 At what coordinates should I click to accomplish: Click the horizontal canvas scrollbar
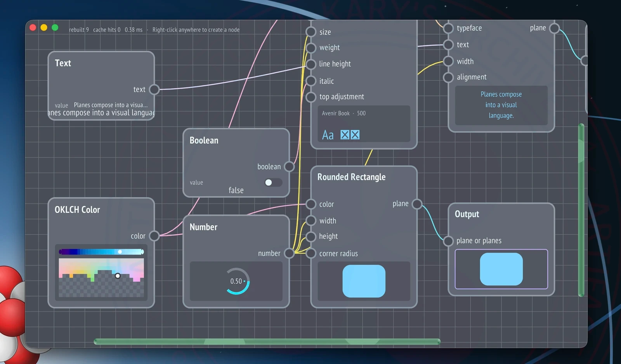tap(267, 342)
